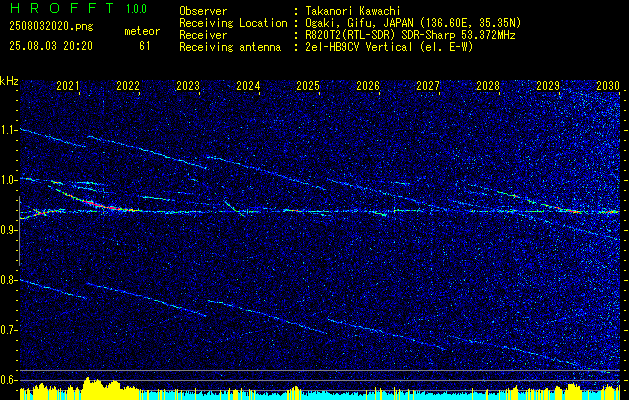Viewport: 629px width, 400px height.
Task: Click the Receiving Location Ogaki, Gifu value
Action: coord(413,23)
